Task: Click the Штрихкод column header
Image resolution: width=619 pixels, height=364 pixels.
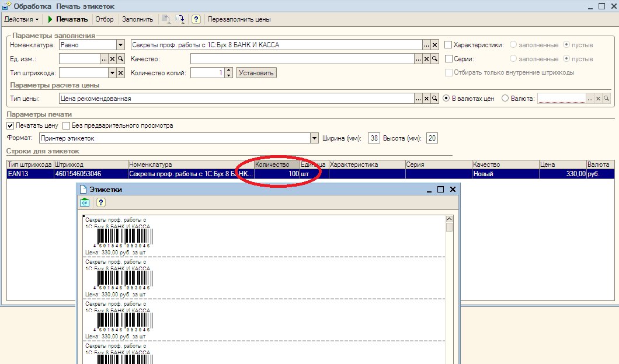Action: 91,164
